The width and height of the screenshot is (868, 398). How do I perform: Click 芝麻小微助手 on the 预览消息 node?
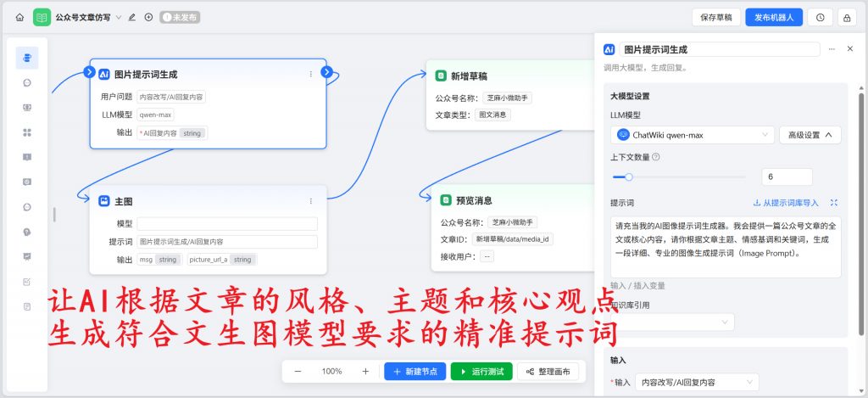[x=512, y=222]
